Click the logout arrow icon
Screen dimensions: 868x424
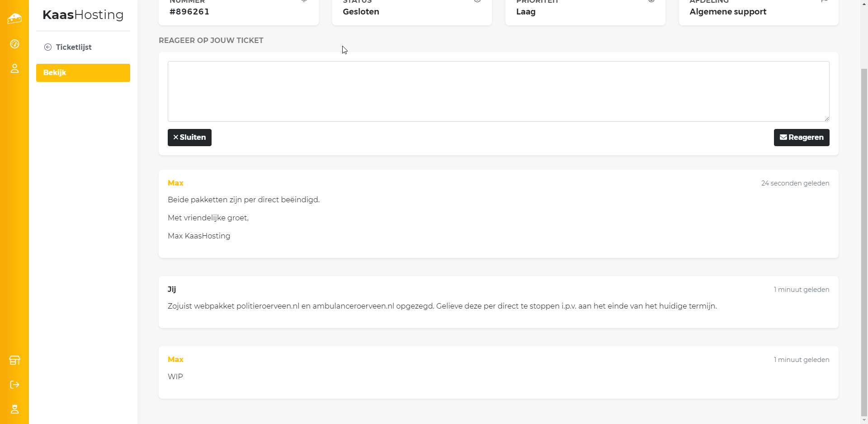(14, 385)
